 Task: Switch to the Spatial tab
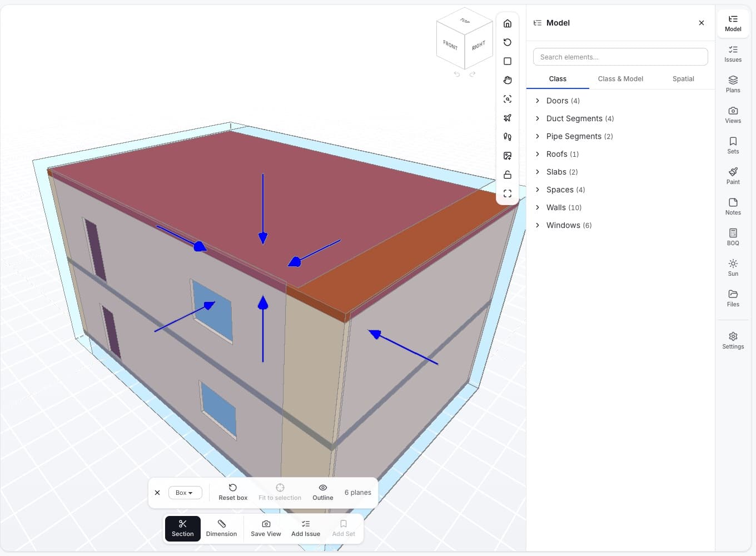[x=683, y=79]
